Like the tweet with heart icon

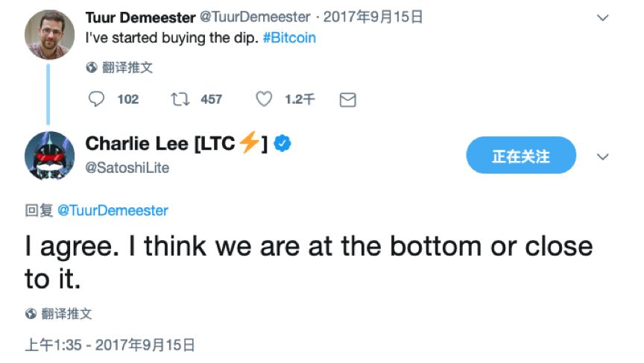coord(264,99)
